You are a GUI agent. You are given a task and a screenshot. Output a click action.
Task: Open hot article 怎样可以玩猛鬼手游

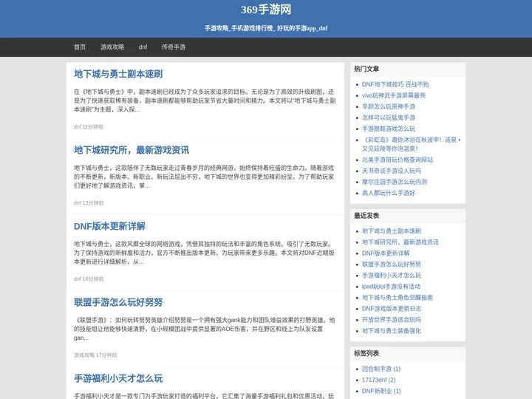(389, 117)
